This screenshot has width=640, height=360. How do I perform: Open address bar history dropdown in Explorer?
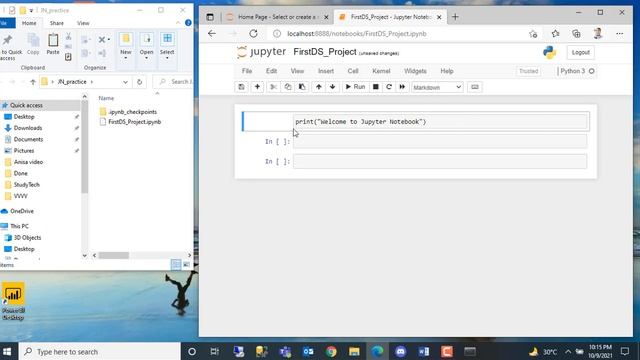125,82
